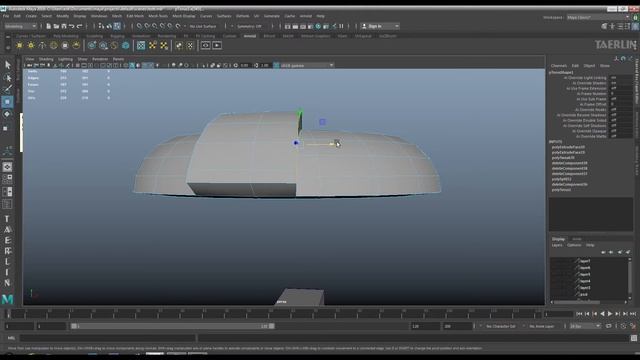
Task: Open the No Live Surface field
Action: click(203, 26)
